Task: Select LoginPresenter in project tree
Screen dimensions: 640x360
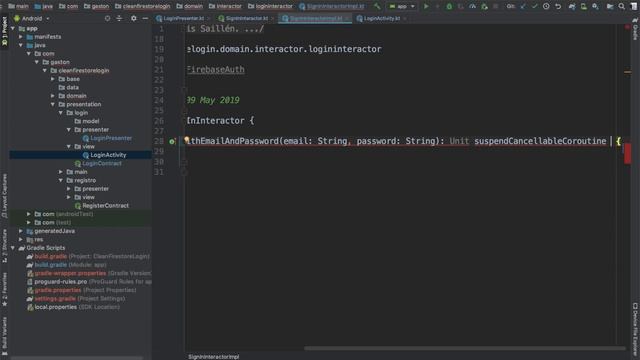Action: (111, 138)
